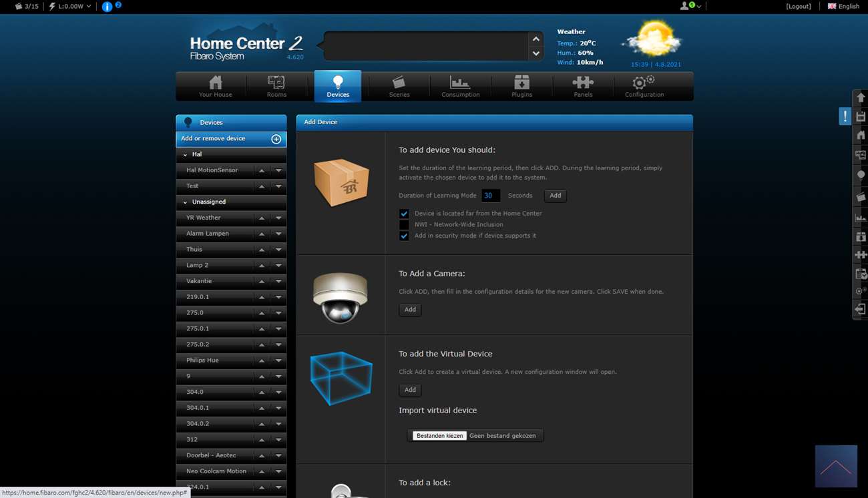Viewport: 868px width, 498px height.
Task: Click the Plugins icon in navigation bar
Action: click(521, 86)
